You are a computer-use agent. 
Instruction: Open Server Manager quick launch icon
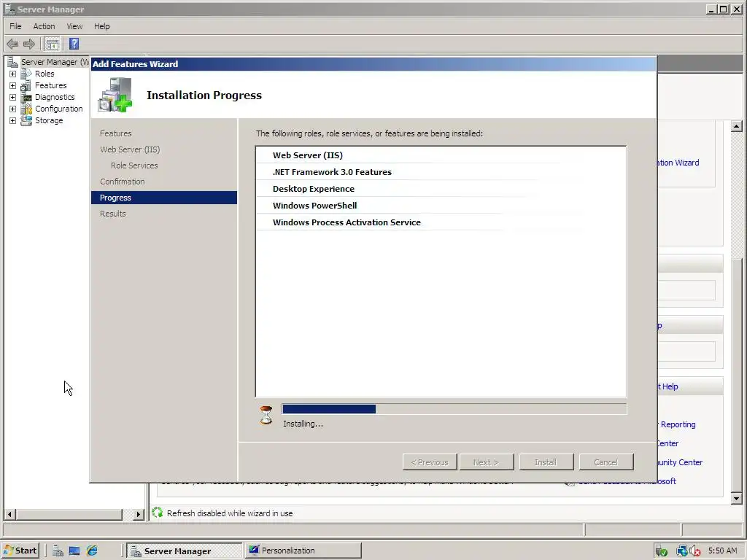58,551
